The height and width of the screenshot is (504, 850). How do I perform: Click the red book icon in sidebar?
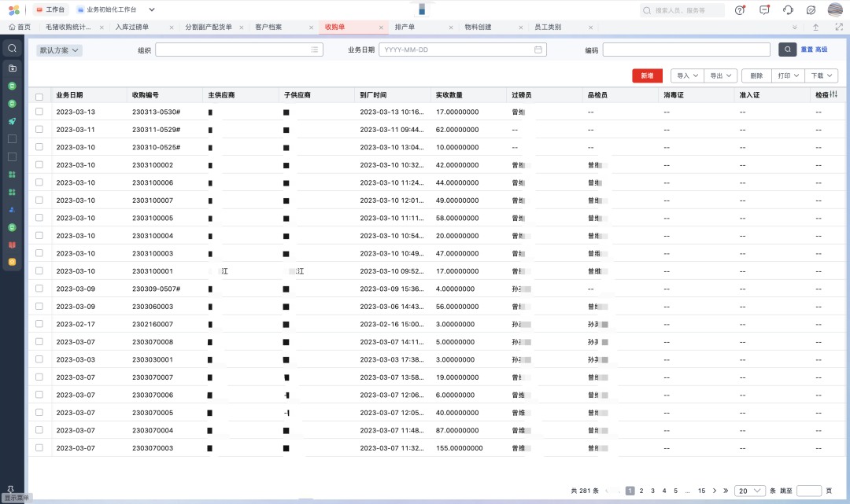pos(12,245)
